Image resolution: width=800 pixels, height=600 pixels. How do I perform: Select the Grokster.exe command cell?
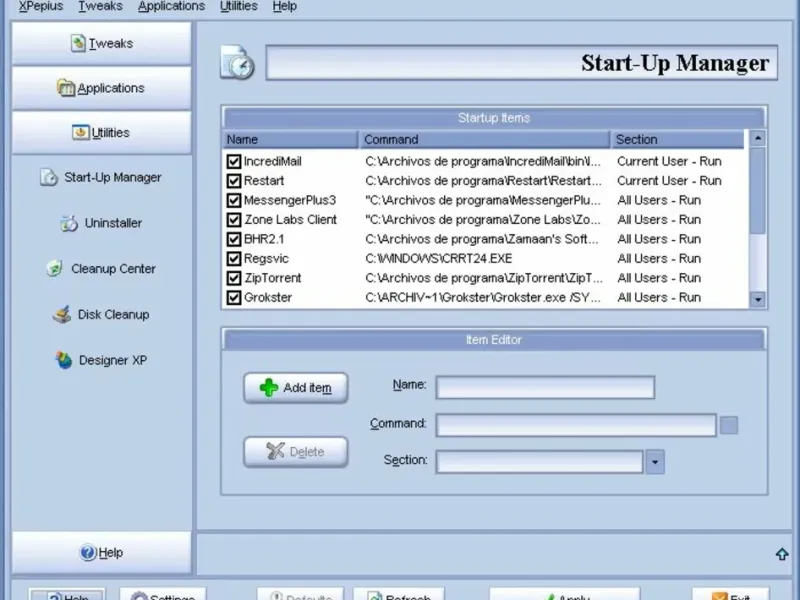(483, 297)
